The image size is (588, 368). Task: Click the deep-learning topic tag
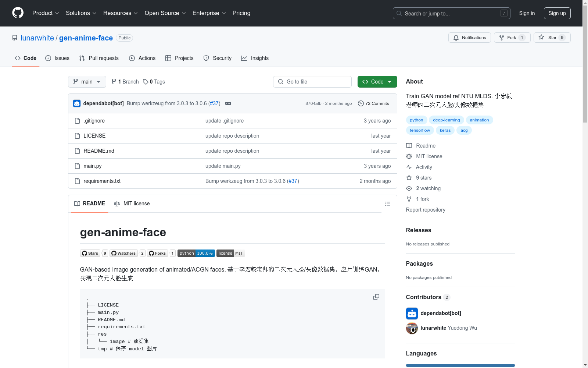tap(446, 120)
